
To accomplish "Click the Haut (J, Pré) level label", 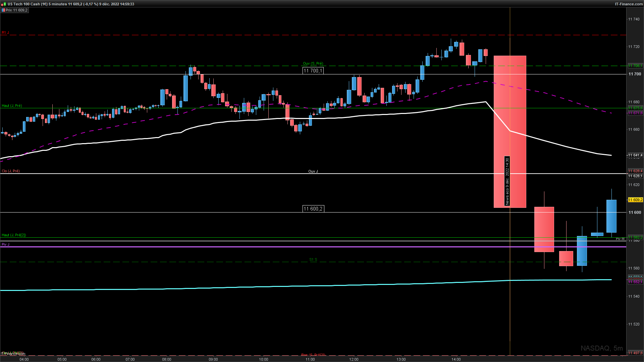I will [x=12, y=106].
